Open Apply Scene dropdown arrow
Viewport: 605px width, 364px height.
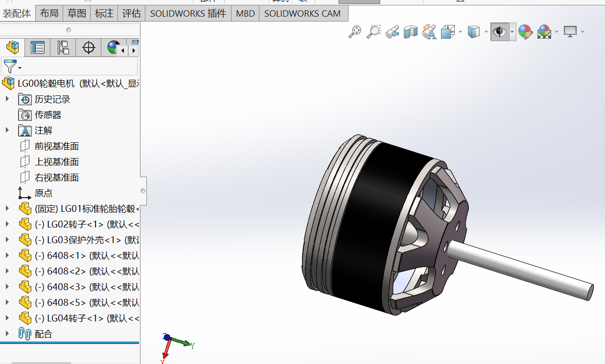click(x=557, y=32)
